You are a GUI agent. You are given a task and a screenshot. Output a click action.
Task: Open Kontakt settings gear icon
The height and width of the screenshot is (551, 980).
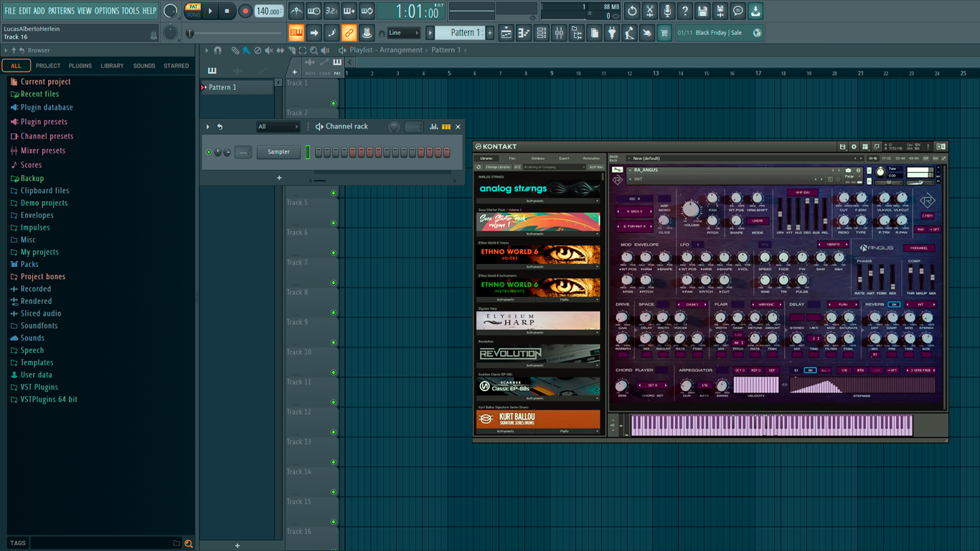854,147
